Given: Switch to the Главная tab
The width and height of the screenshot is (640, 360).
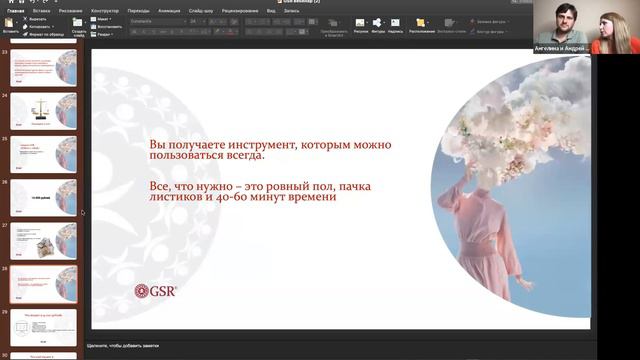Looking at the screenshot, I should (16, 11).
